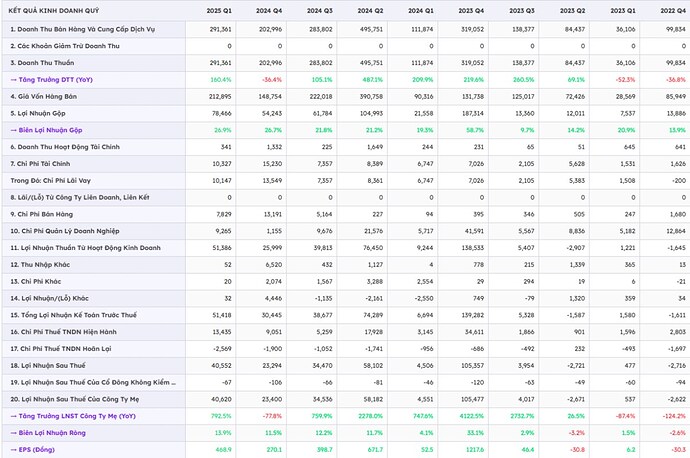Click the '4. Giá Vốn Hàng Bán' row label
The height and width of the screenshot is (458, 690).
(44, 98)
